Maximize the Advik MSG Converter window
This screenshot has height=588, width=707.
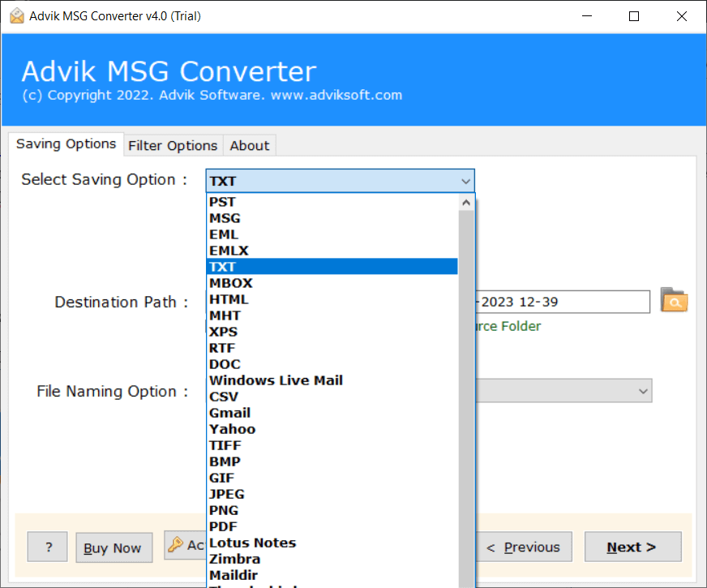(634, 16)
